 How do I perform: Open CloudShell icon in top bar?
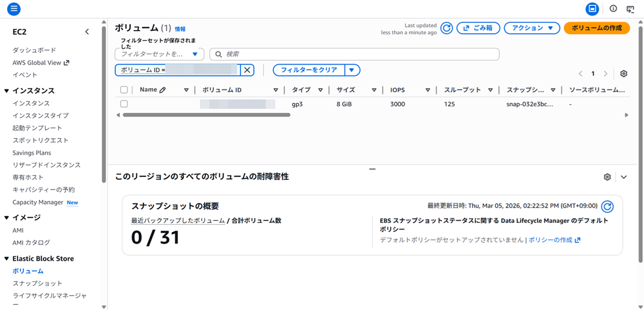pyautogui.click(x=630, y=9)
